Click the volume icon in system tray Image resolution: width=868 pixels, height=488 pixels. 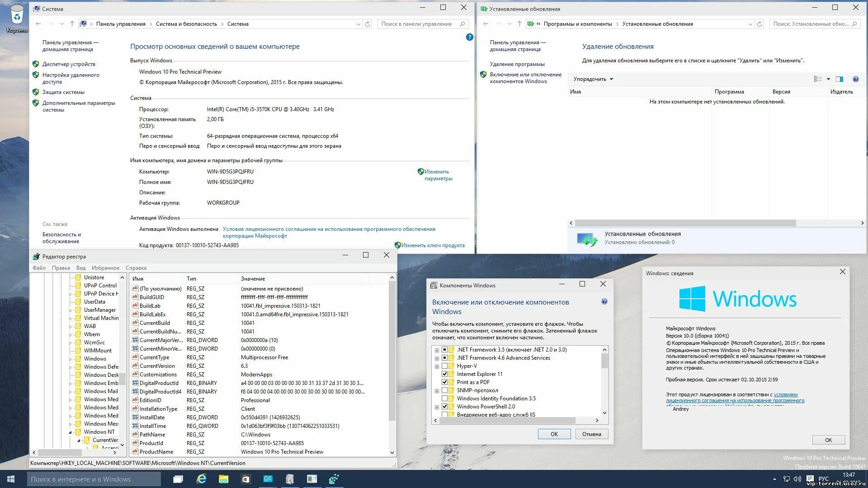[797, 479]
